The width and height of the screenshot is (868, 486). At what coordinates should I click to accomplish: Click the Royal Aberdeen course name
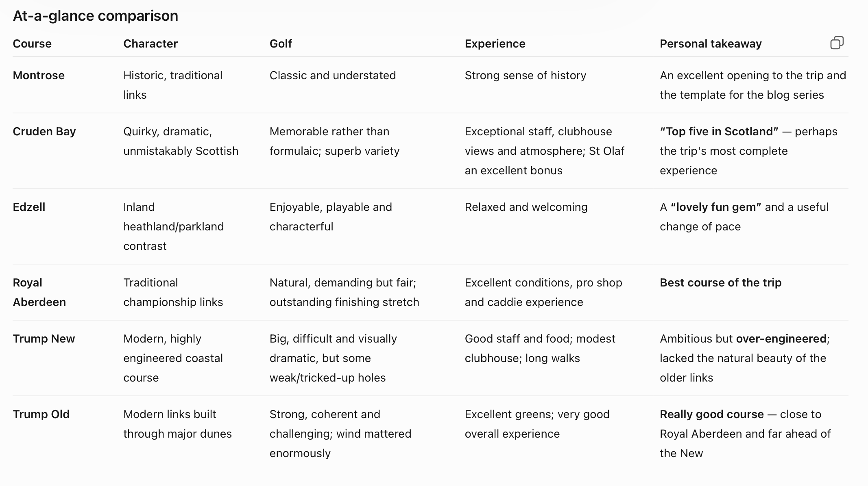pyautogui.click(x=39, y=292)
